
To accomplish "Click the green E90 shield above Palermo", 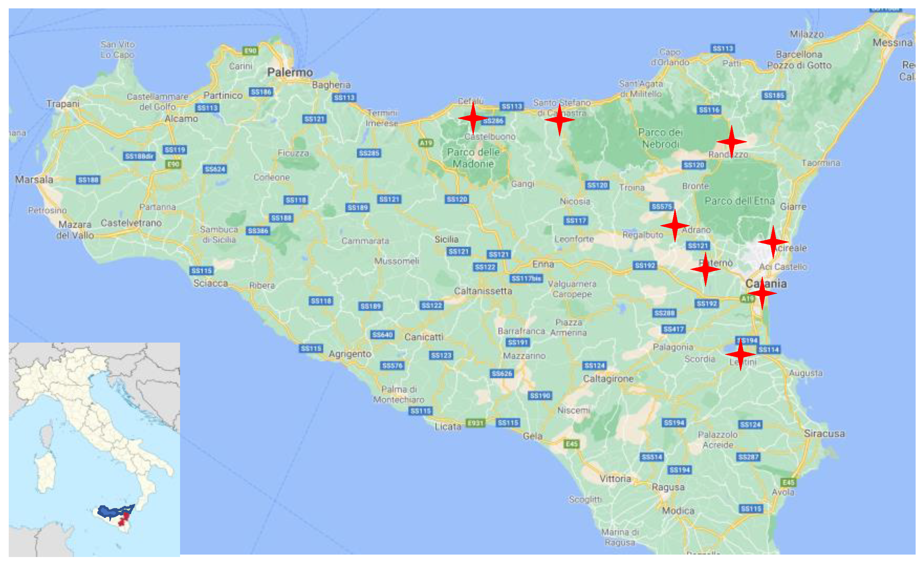I will (250, 51).
